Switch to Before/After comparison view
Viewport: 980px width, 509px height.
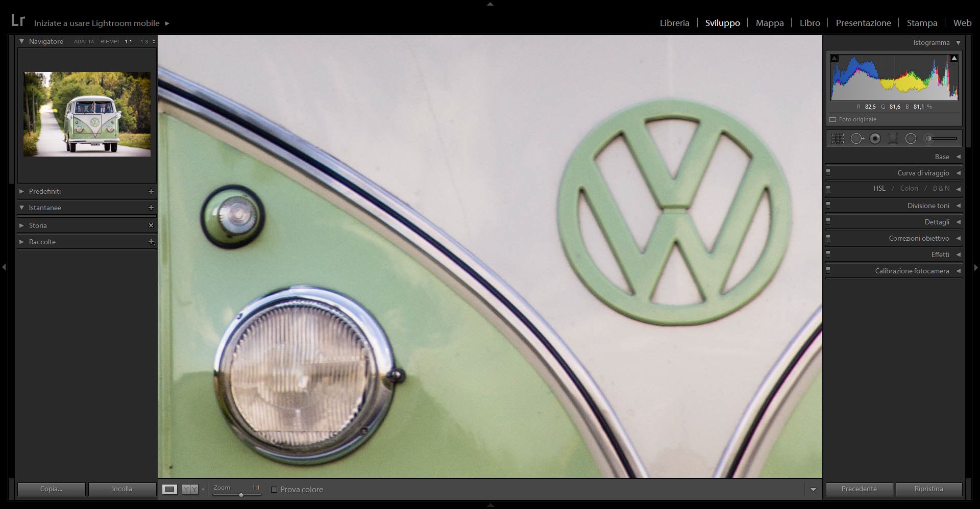click(x=189, y=489)
